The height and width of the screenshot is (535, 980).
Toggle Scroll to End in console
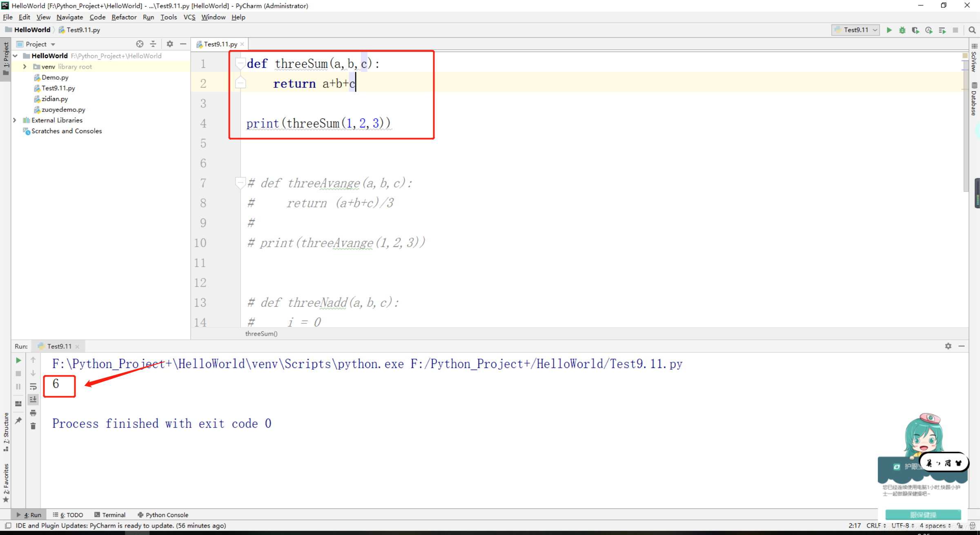coord(33,399)
